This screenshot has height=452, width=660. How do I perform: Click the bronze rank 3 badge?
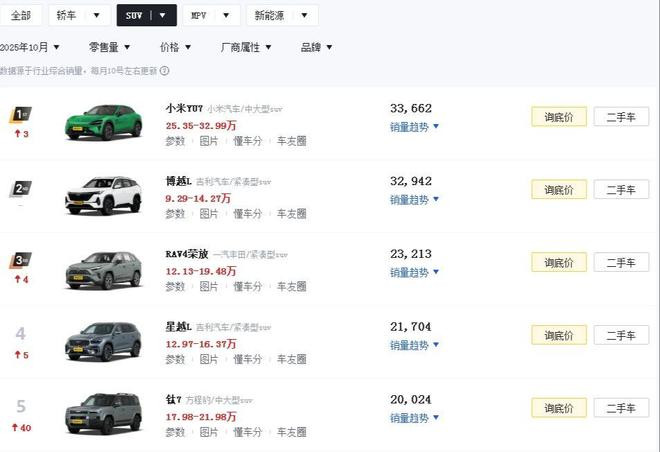[x=19, y=262]
